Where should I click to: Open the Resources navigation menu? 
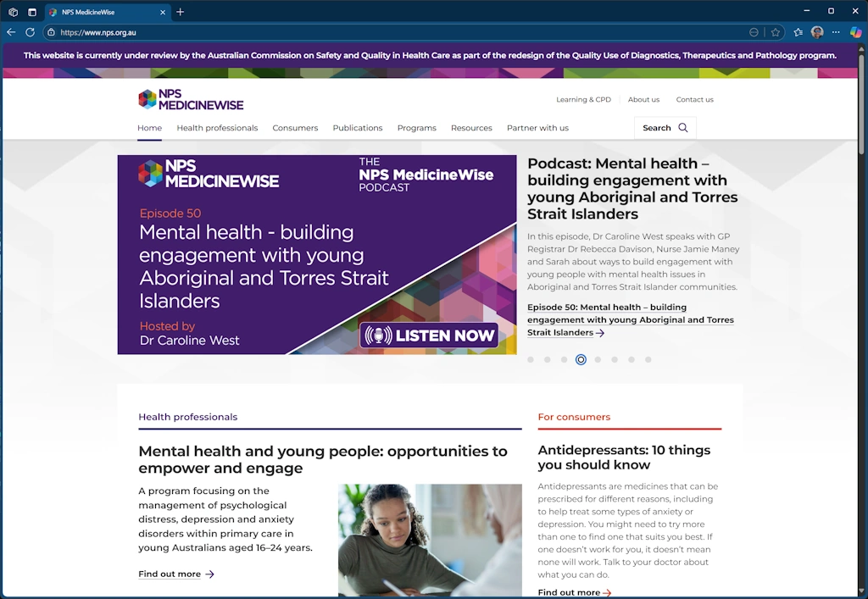click(x=471, y=128)
